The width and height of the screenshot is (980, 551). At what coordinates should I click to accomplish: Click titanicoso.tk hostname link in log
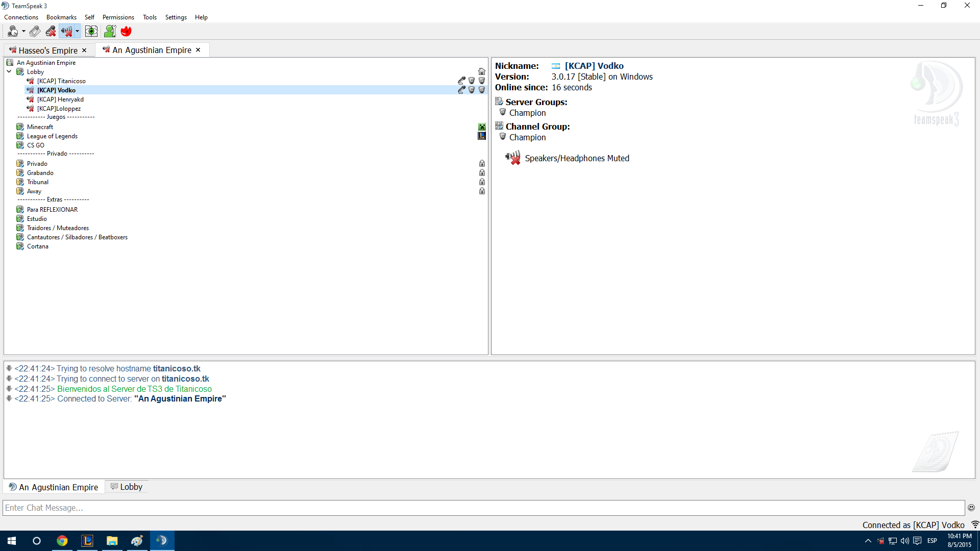pyautogui.click(x=177, y=368)
